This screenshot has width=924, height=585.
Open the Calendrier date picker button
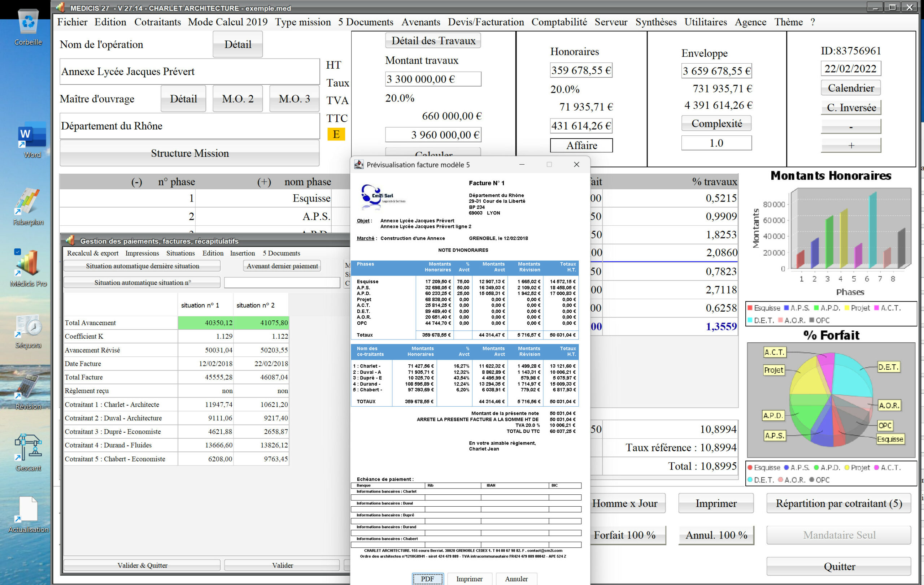pos(850,88)
